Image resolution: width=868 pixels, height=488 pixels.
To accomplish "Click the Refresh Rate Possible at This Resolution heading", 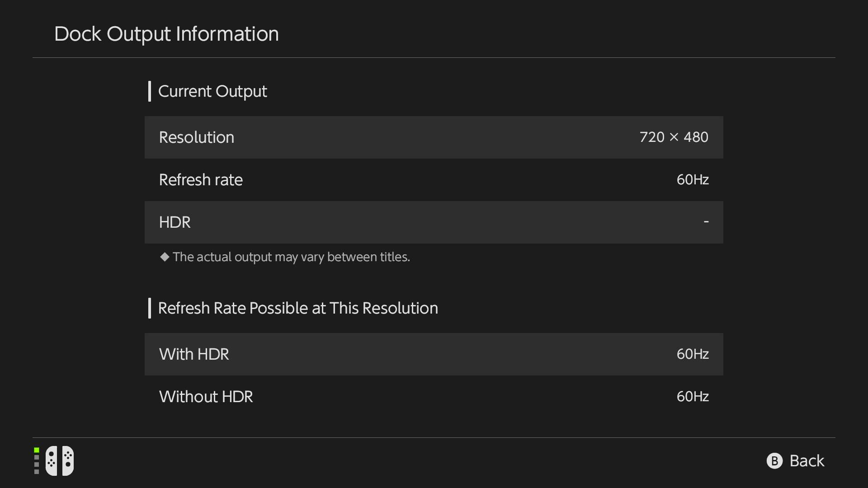I will [x=298, y=308].
